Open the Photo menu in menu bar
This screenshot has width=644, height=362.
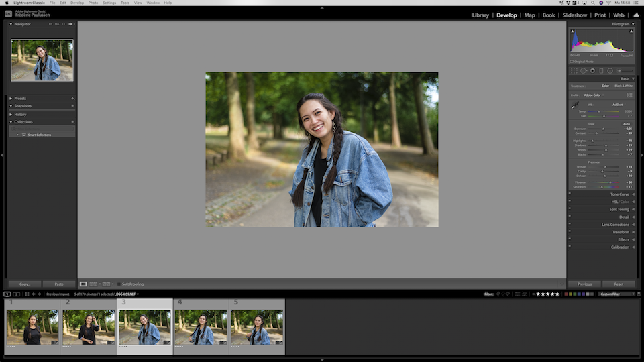point(93,3)
